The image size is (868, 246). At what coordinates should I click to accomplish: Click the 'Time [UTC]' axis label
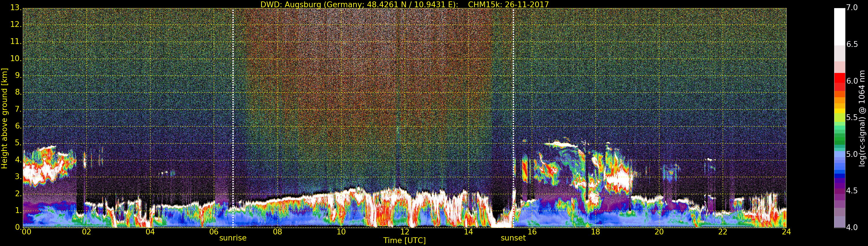click(x=404, y=241)
